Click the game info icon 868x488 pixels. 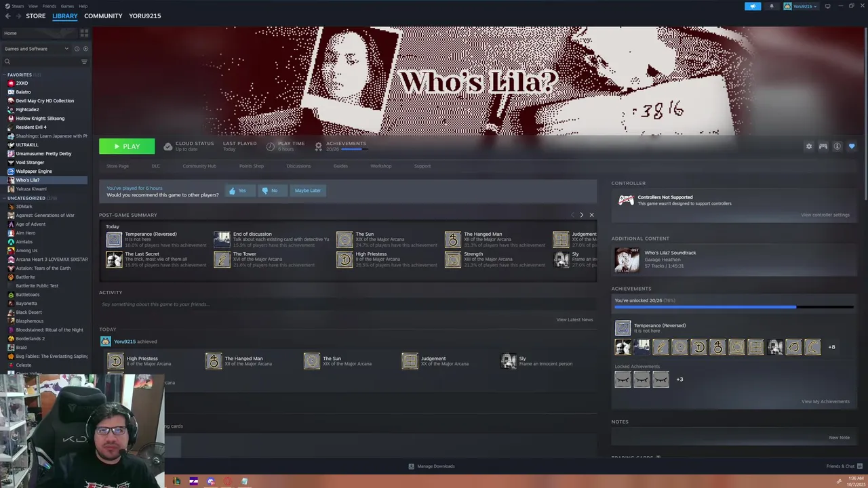[x=837, y=146]
